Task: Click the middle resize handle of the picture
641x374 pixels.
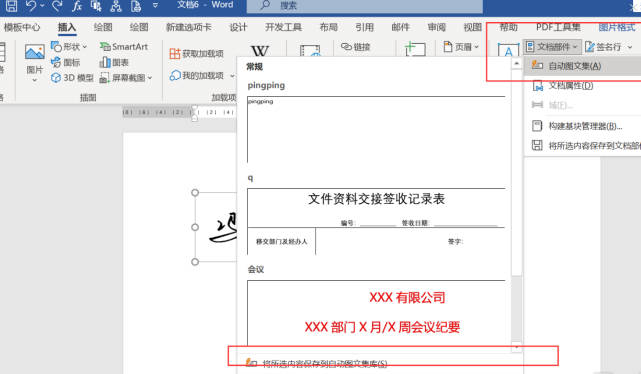Action: [195, 227]
